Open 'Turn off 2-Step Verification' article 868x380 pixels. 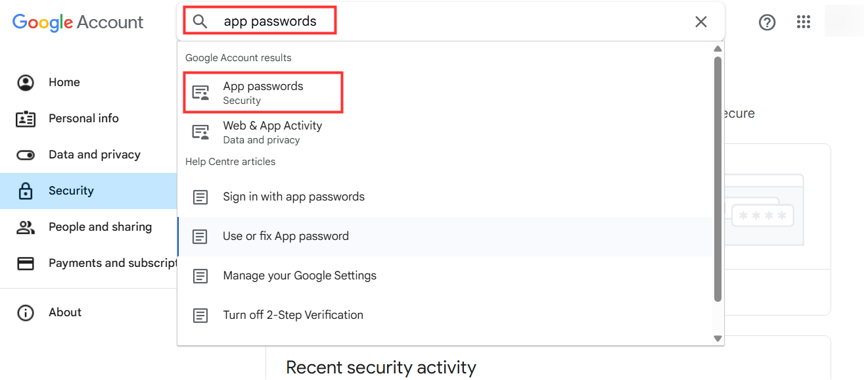[x=292, y=315]
